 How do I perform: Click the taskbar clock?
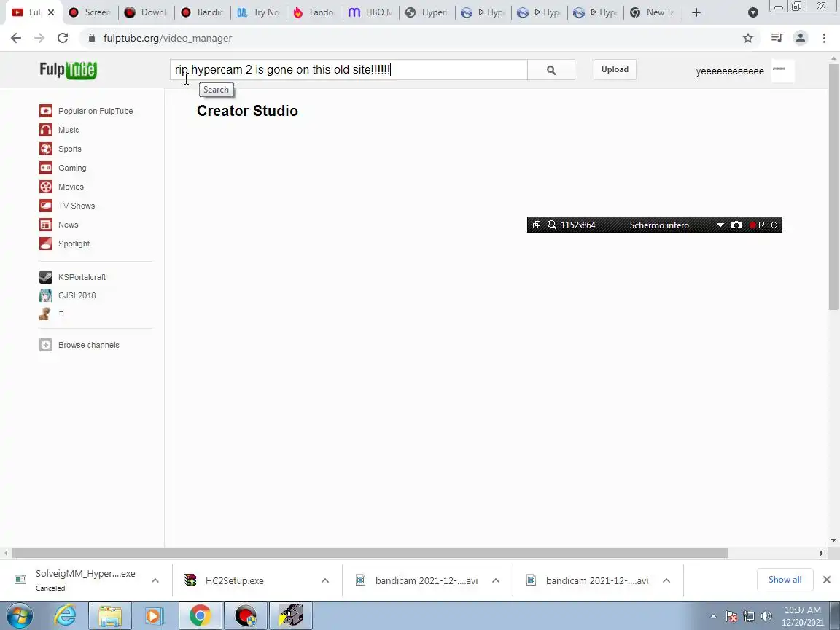803,616
